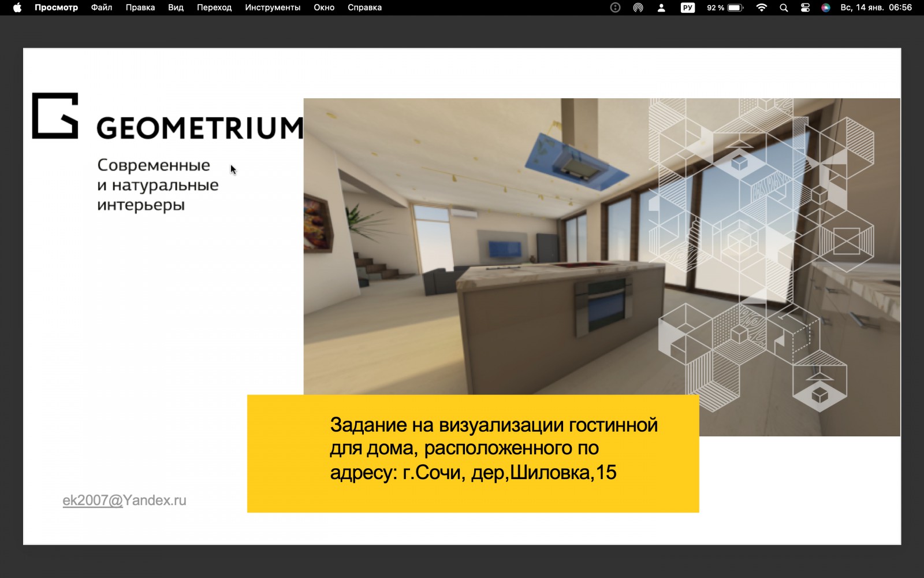The image size is (924, 578).
Task: Click the circled exclamation status icon in menu bar
Action: (x=615, y=8)
